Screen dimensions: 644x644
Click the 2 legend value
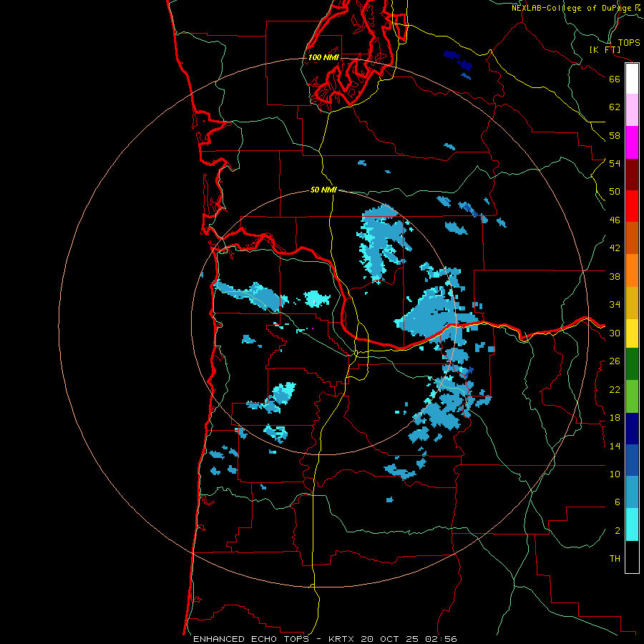coord(618,531)
